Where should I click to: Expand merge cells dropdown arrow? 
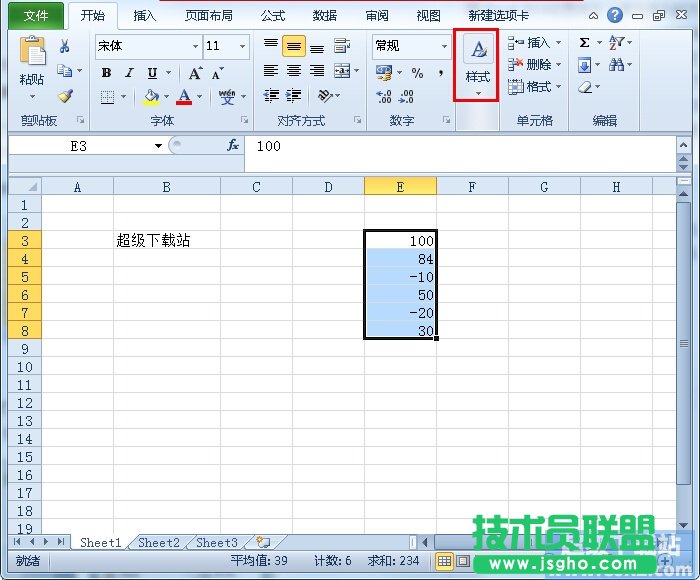(x=357, y=71)
